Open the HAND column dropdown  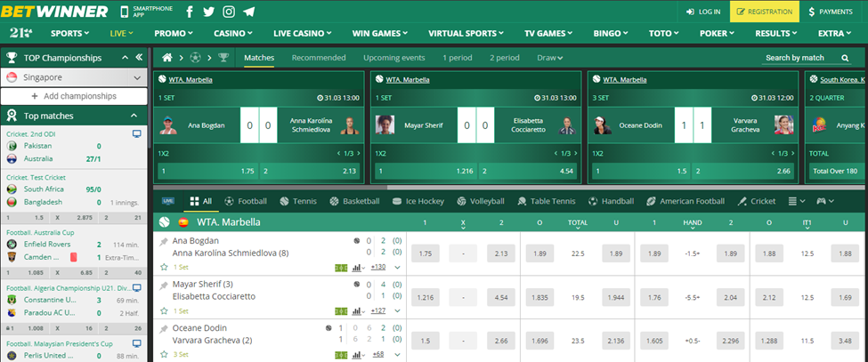[x=693, y=223]
